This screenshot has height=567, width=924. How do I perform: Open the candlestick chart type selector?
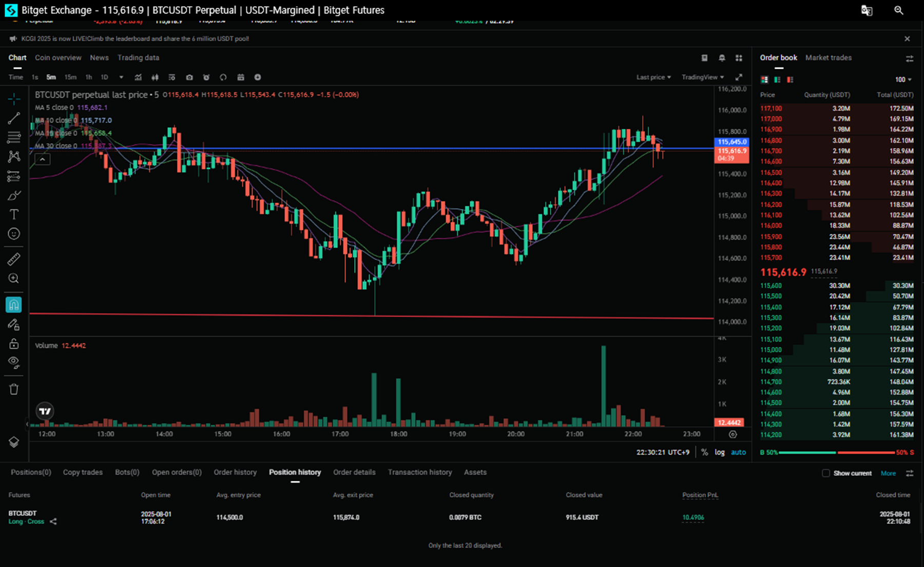click(155, 77)
